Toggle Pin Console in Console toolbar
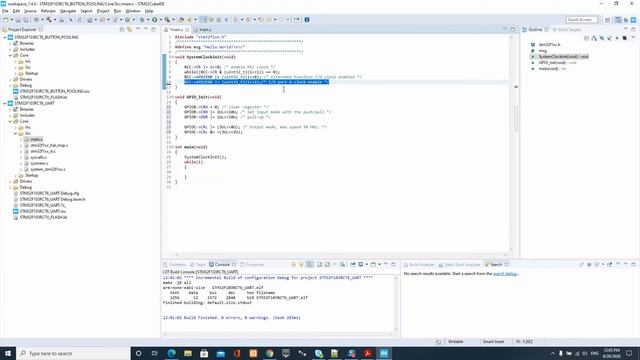This screenshot has height=360, width=640. point(353,264)
